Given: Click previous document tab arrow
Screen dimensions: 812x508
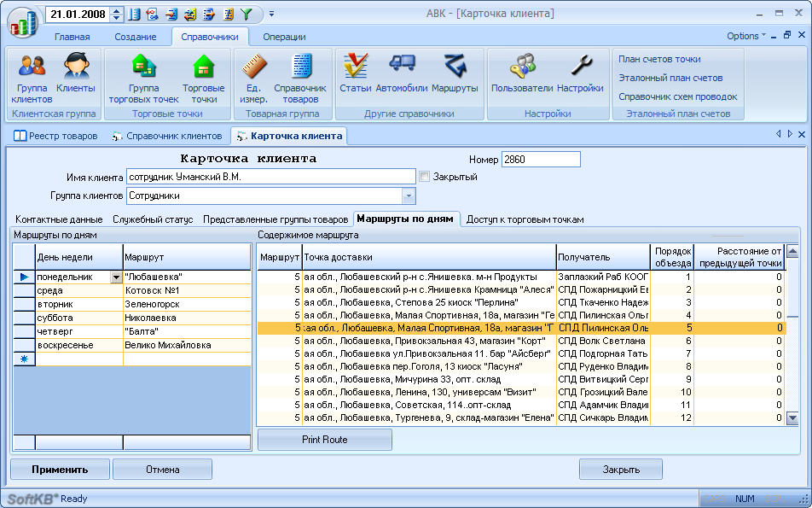Looking at the screenshot, I should 779,134.
